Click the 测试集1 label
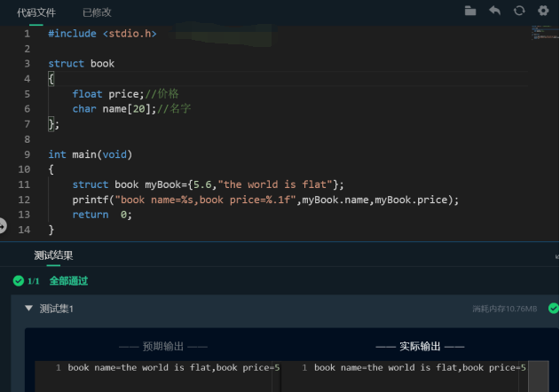Viewport: 560px width, 392px height. click(57, 309)
